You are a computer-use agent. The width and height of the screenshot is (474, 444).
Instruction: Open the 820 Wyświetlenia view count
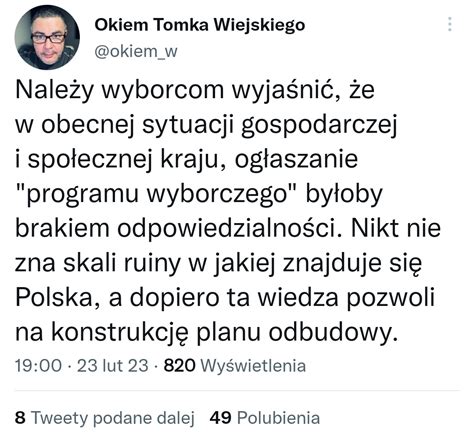pos(235,365)
